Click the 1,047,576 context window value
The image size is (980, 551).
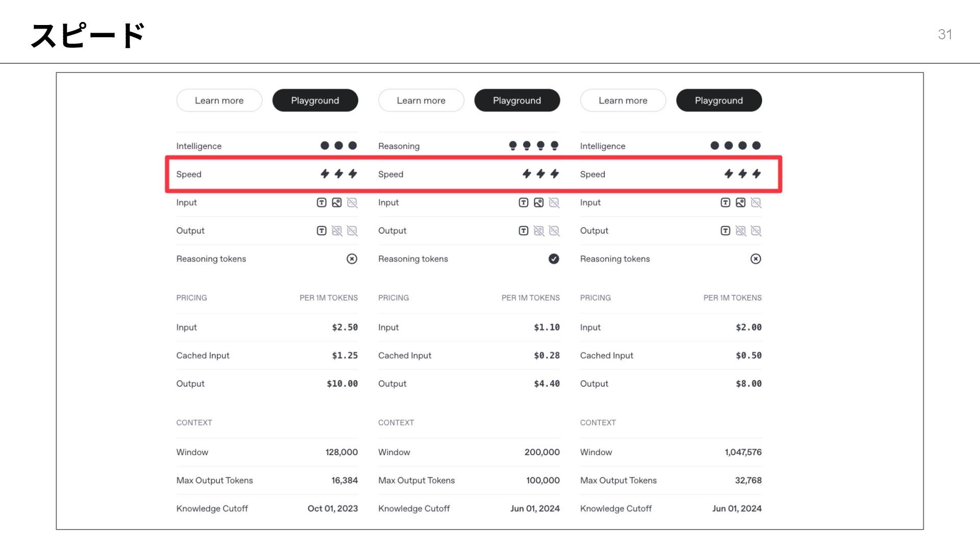pyautogui.click(x=743, y=452)
